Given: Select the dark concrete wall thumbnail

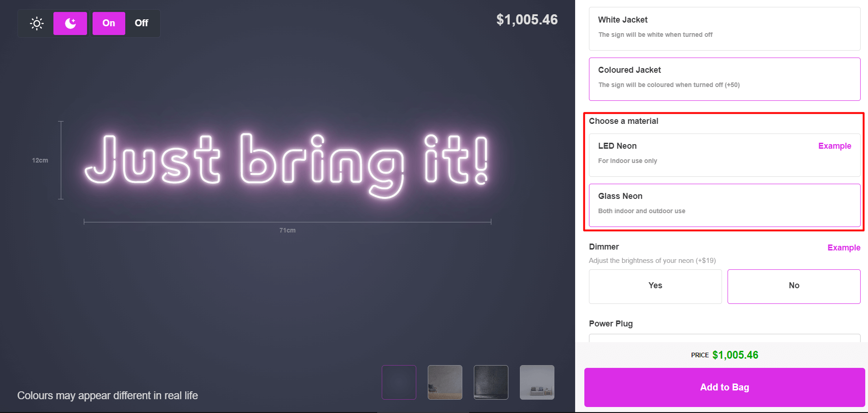Looking at the screenshot, I should (x=491, y=382).
